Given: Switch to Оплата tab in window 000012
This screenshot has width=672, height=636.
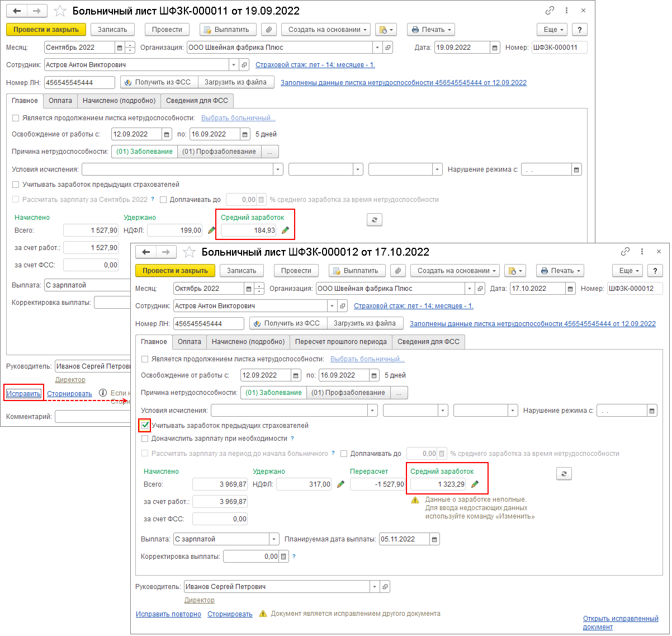Looking at the screenshot, I should pyautogui.click(x=190, y=342).
